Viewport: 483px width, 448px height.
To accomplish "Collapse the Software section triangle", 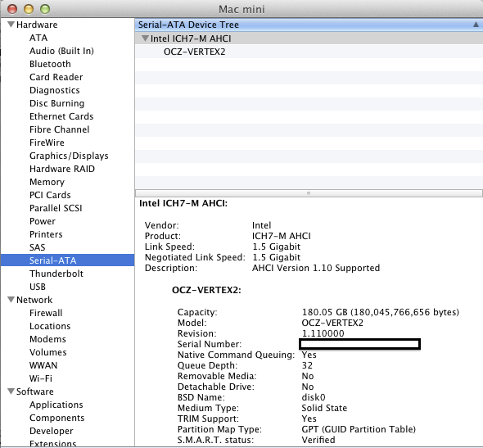I will click(x=11, y=391).
